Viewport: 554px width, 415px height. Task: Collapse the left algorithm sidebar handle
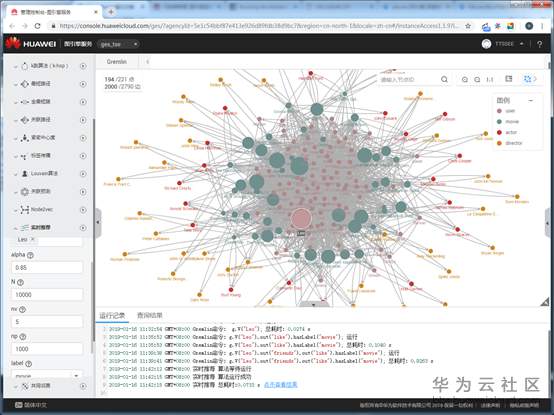click(98, 222)
